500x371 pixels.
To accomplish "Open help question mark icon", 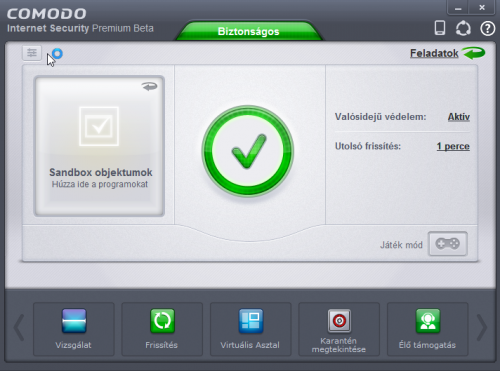I will click(487, 29).
